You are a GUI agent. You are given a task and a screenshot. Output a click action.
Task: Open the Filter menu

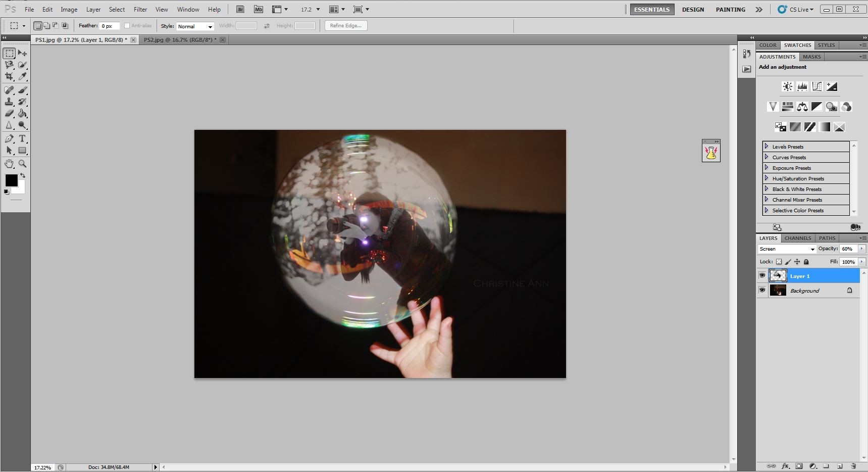click(140, 10)
